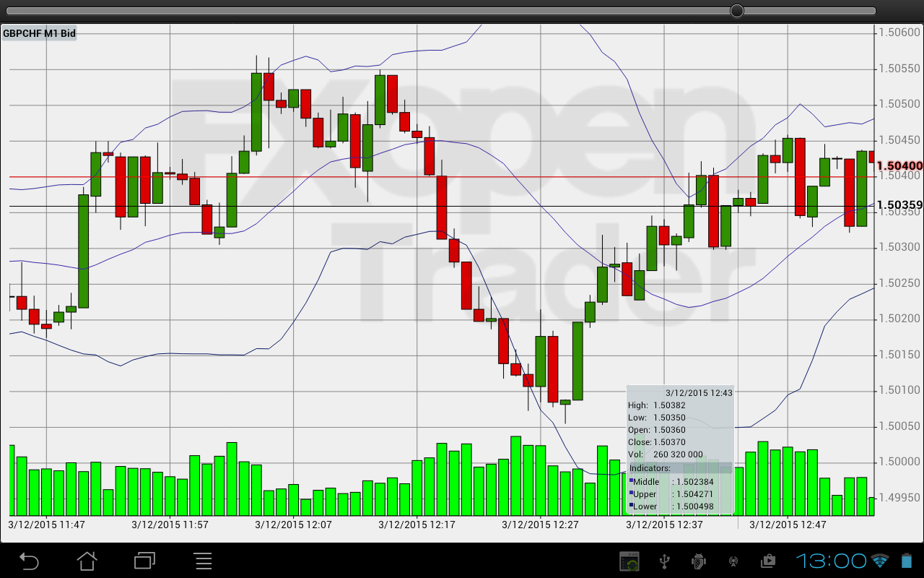
Task: Tap the GBPCHF M1 Bid chart label
Action: tap(39, 33)
